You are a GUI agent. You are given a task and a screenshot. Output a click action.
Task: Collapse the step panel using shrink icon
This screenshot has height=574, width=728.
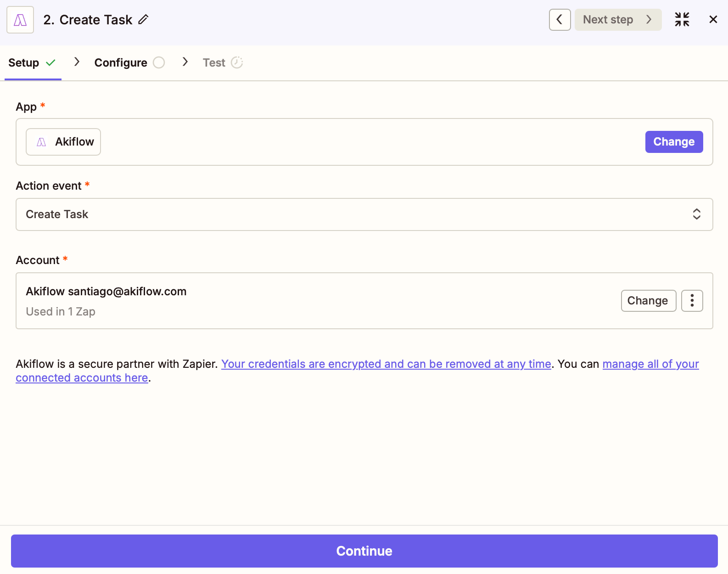point(682,19)
